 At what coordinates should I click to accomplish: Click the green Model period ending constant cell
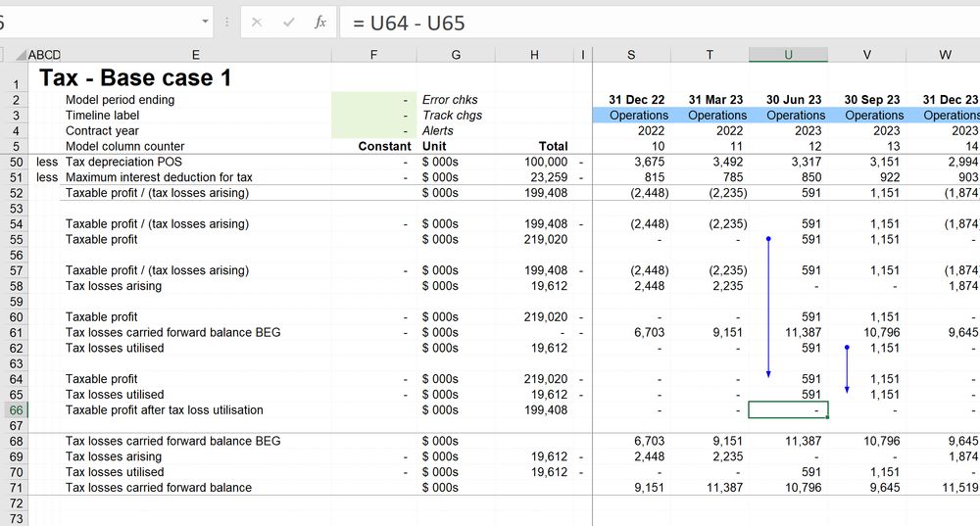373,100
